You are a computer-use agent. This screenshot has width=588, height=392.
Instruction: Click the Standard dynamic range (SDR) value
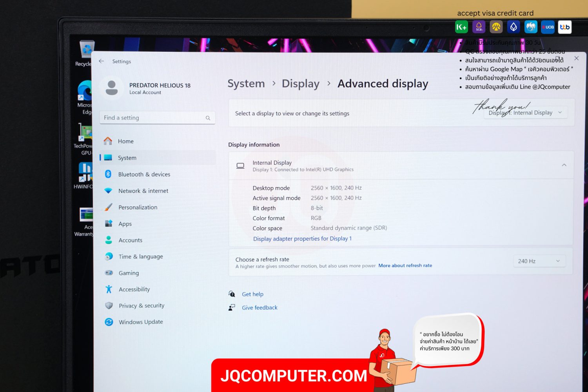coord(349,228)
